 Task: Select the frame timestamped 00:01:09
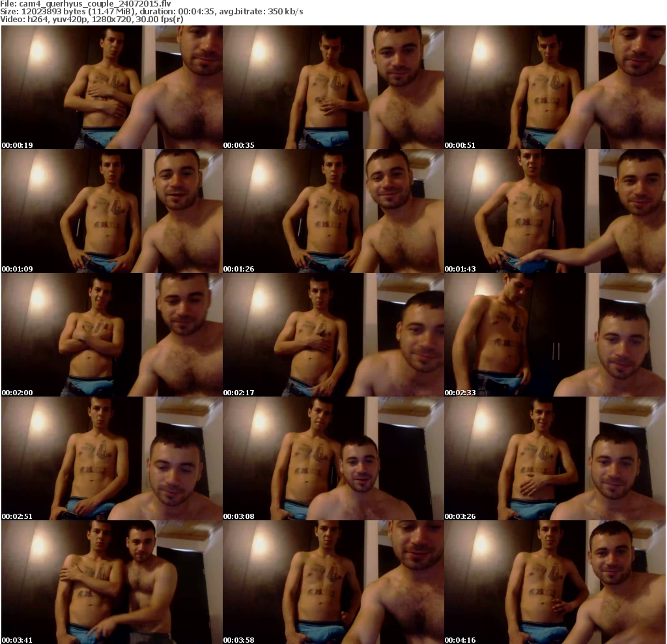(112, 211)
